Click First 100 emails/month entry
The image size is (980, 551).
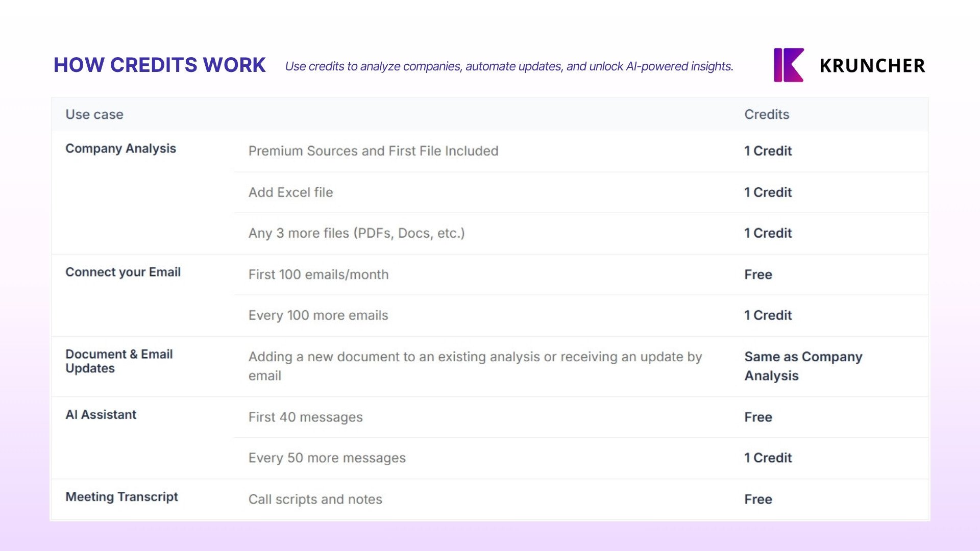[318, 274]
